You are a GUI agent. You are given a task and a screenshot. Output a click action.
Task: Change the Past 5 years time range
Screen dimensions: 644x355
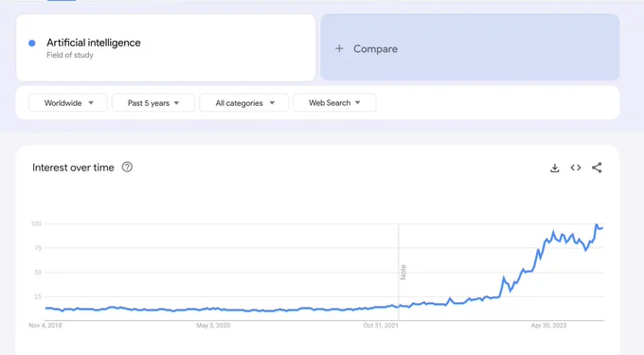tap(153, 102)
